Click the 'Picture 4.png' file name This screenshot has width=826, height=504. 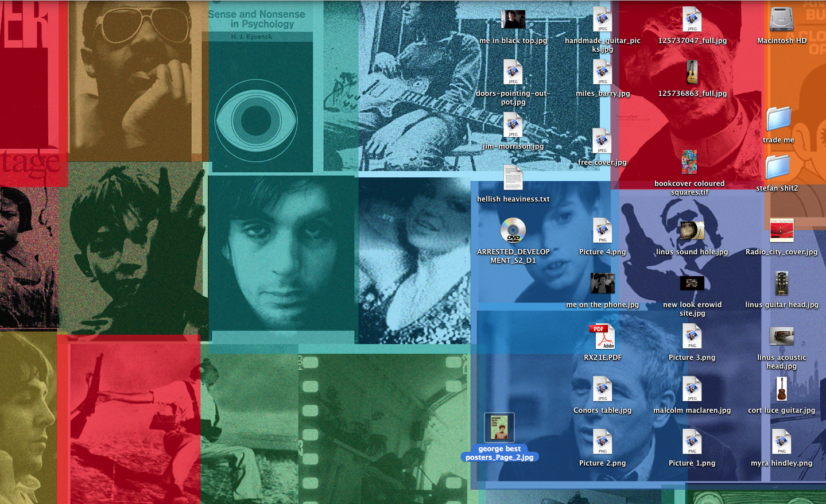point(602,252)
